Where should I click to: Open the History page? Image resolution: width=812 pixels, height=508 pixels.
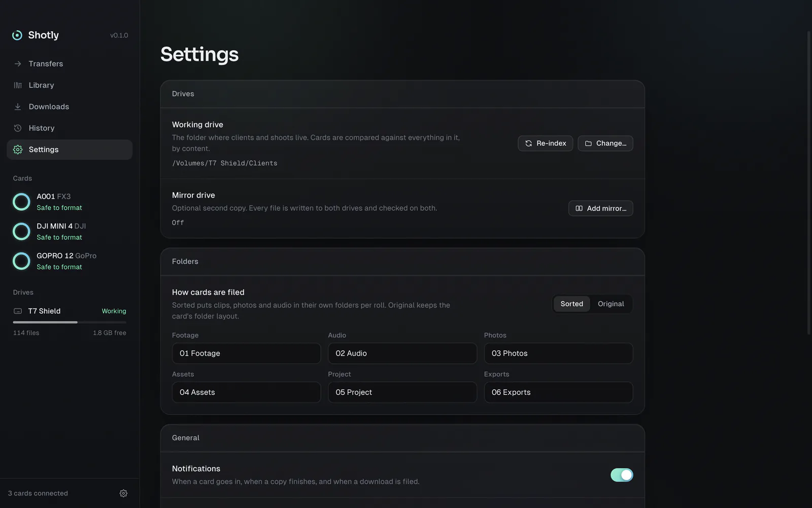click(x=70, y=128)
